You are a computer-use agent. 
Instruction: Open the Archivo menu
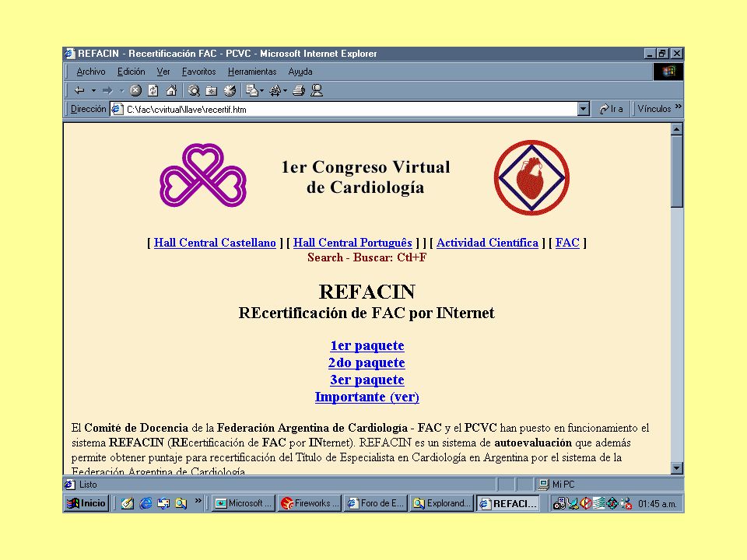pyautogui.click(x=91, y=72)
